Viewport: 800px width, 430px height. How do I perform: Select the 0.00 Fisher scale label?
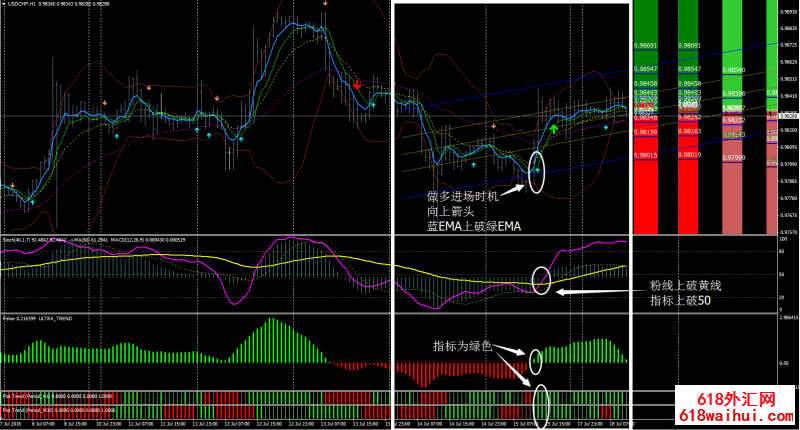[784, 363]
